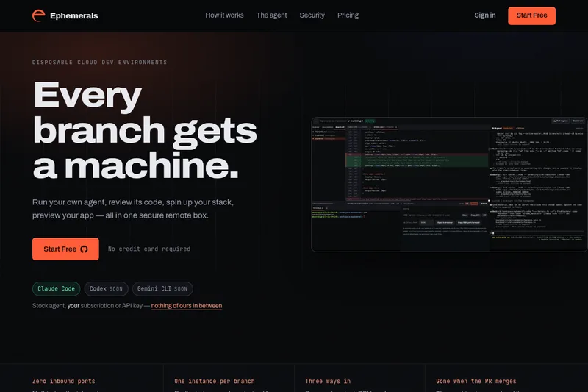The image size is (588, 392).
Task: Follow the 'nothing of ours in between' link
Action: pyautogui.click(x=187, y=306)
